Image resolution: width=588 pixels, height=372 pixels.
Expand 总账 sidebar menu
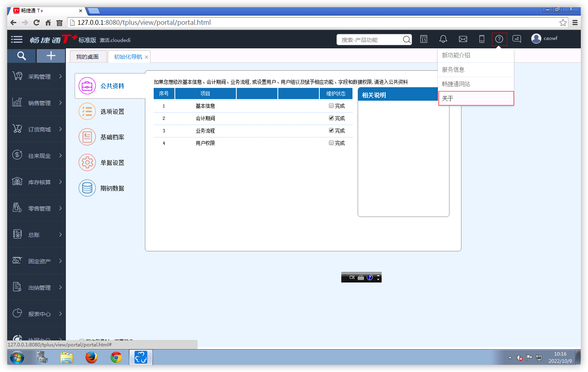36,235
